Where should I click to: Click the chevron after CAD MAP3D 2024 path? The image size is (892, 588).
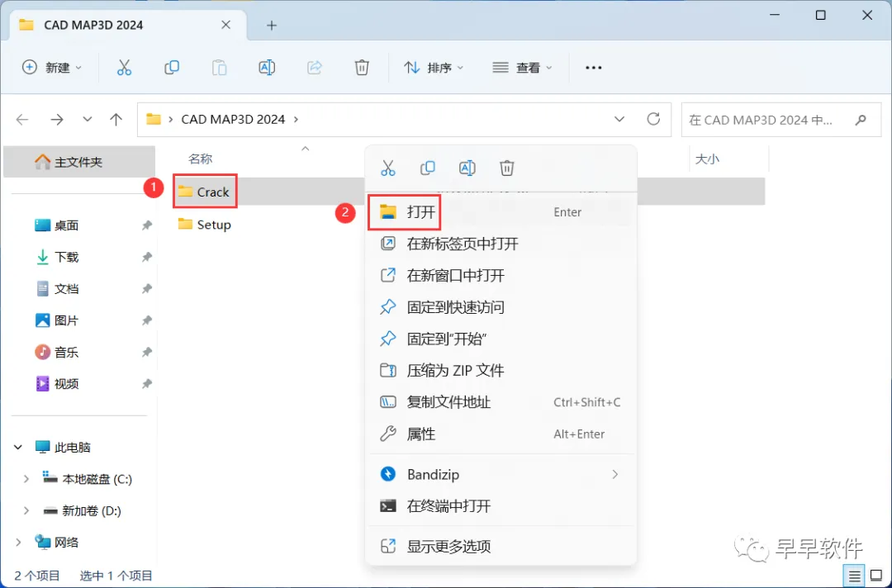click(296, 120)
